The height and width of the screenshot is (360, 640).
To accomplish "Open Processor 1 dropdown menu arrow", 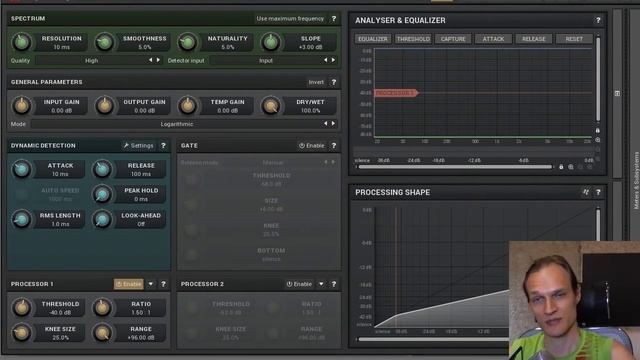I will 151,284.
